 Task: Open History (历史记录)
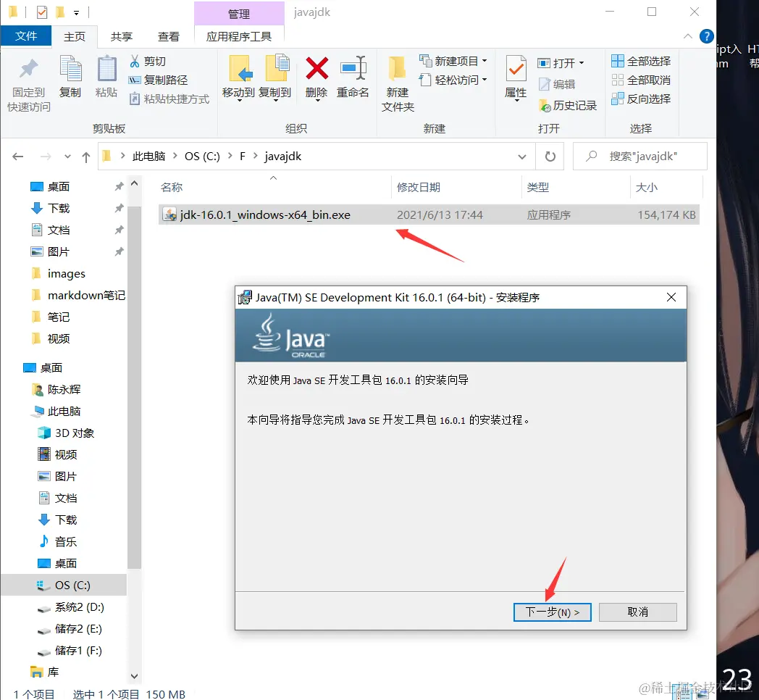pos(568,106)
